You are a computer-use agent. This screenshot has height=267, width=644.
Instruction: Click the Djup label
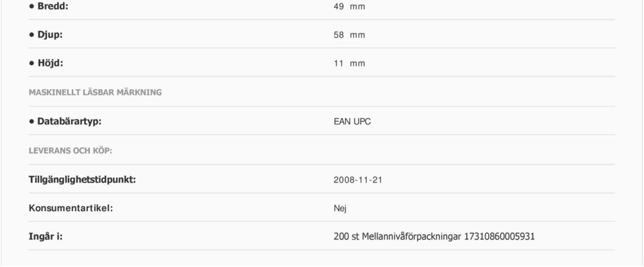tap(50, 35)
